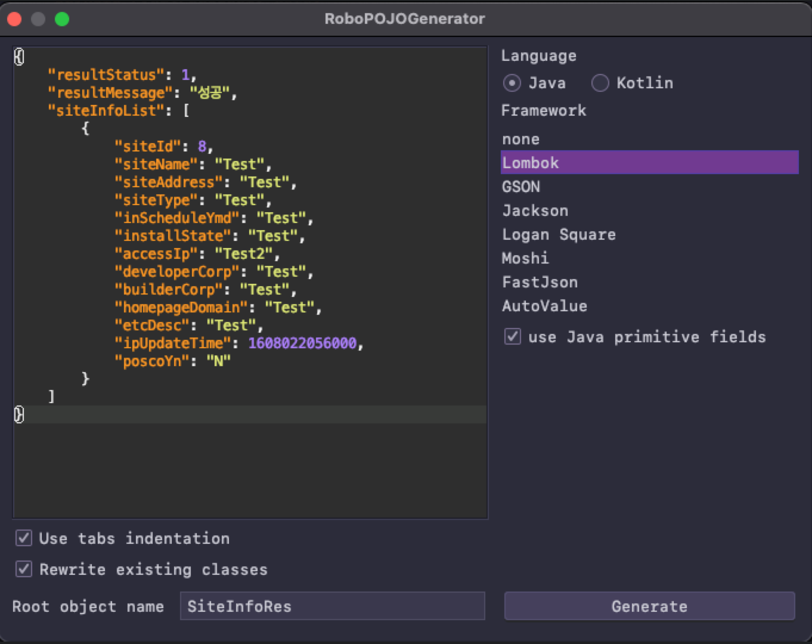812x644 pixels.
Task: Select GSON in the framework list
Action: point(650,187)
